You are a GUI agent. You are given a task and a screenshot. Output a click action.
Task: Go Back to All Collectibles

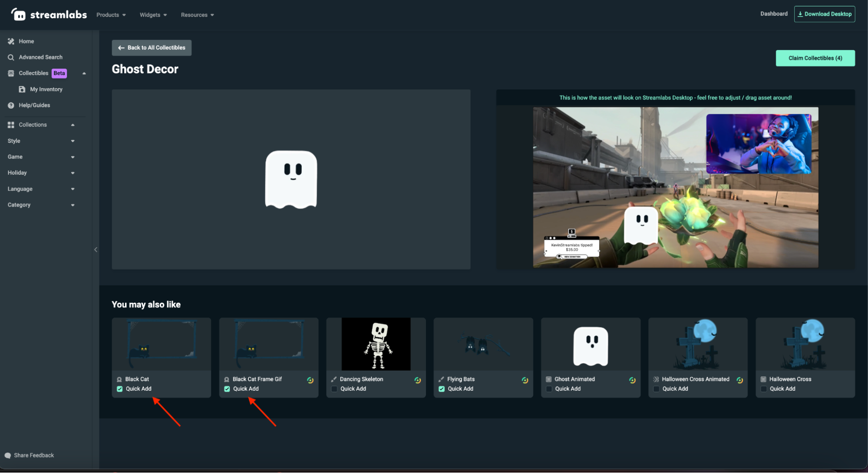pos(151,48)
